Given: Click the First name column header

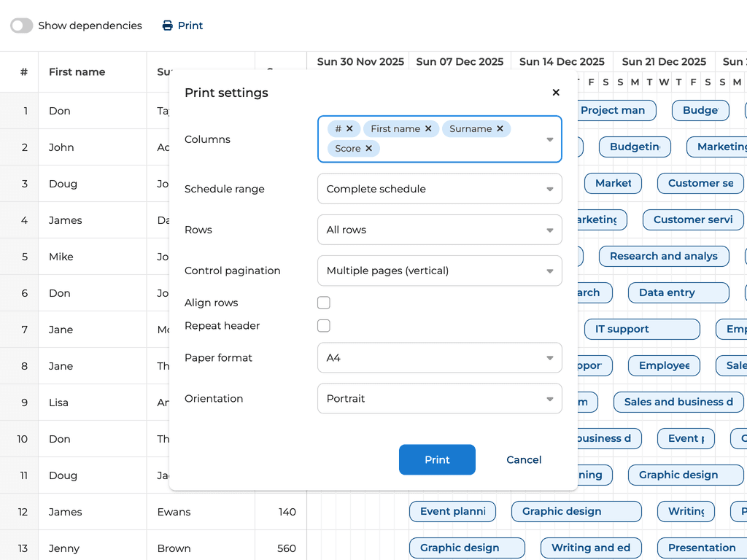Looking at the screenshot, I should click(x=77, y=72).
